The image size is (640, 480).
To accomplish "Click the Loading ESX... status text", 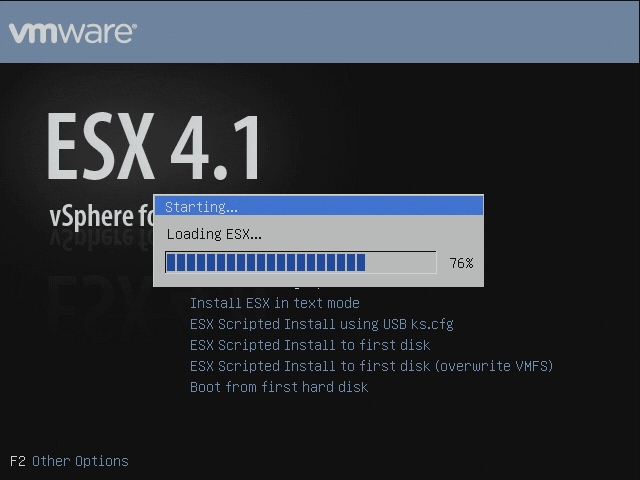I will 213,234.
